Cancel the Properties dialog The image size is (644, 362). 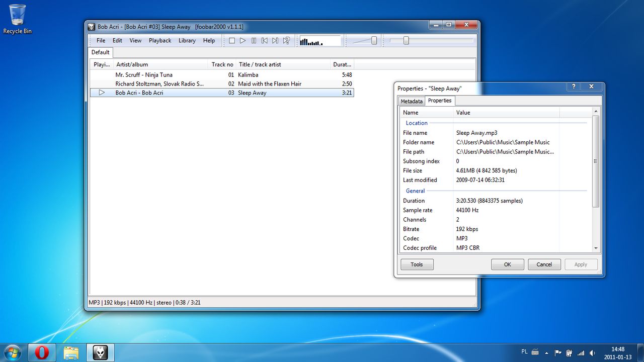(x=544, y=264)
